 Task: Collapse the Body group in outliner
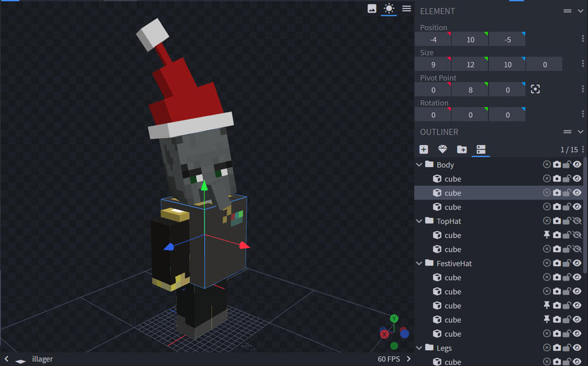tap(419, 165)
